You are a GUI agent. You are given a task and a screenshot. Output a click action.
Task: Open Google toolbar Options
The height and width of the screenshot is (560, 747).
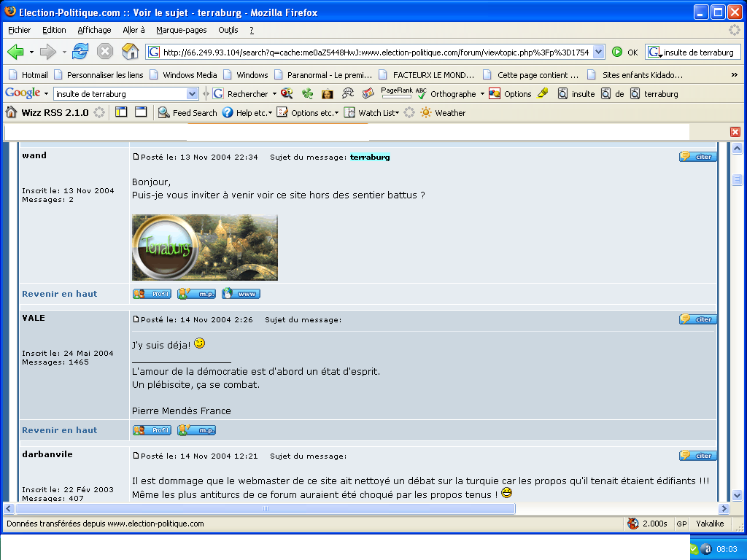click(510, 94)
